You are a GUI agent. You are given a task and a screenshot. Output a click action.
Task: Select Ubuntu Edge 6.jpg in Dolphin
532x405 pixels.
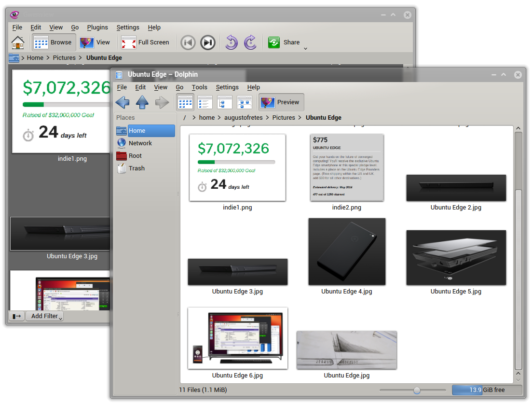click(x=237, y=343)
